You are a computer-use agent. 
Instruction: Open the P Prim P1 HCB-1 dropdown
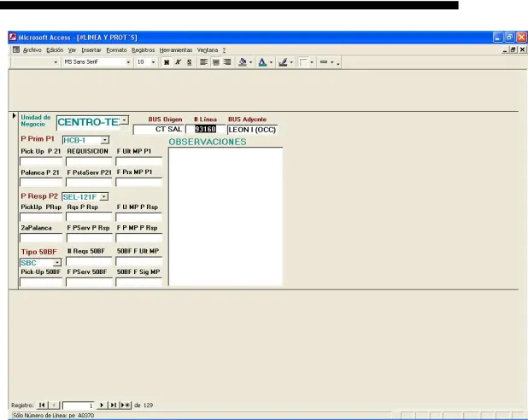click(105, 140)
